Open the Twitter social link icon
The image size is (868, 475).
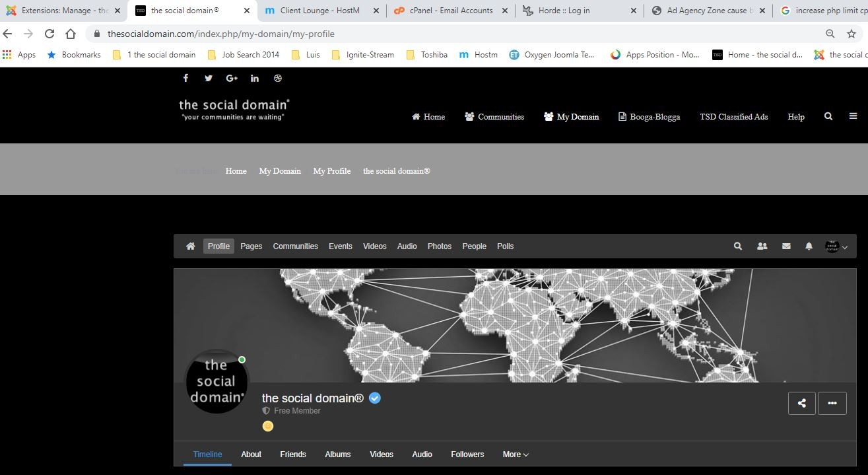(209, 78)
